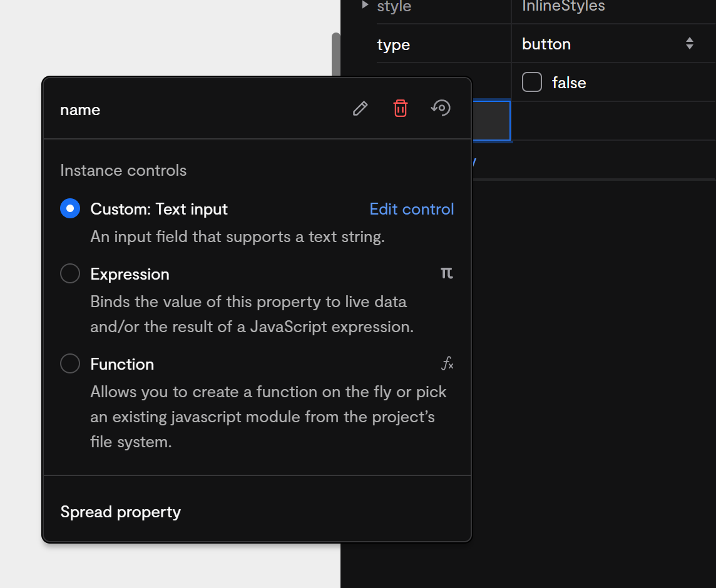Viewport: 716px width, 588px height.
Task: Click the Function option label text
Action: pos(122,364)
